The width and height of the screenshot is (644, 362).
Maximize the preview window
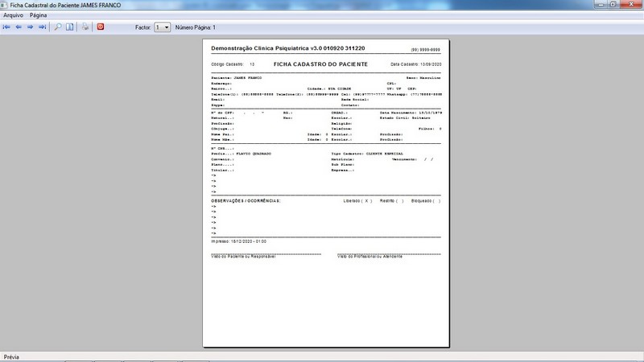[x=613, y=4]
